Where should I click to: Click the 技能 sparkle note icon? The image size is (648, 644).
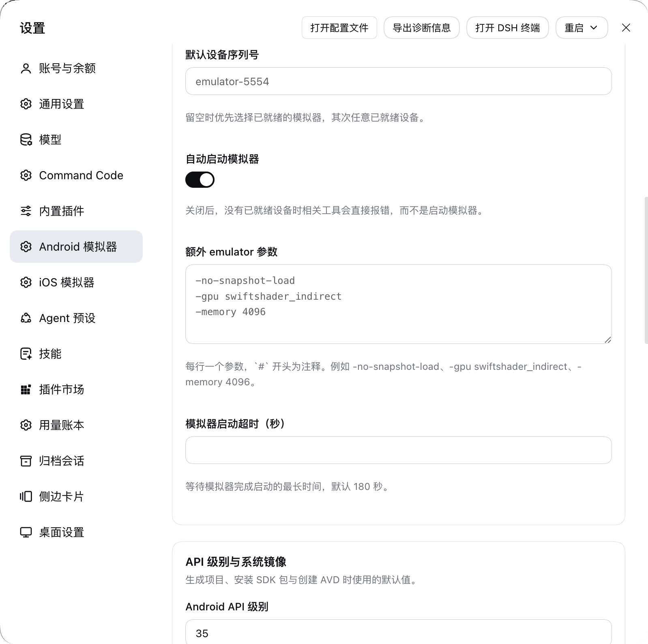click(26, 354)
